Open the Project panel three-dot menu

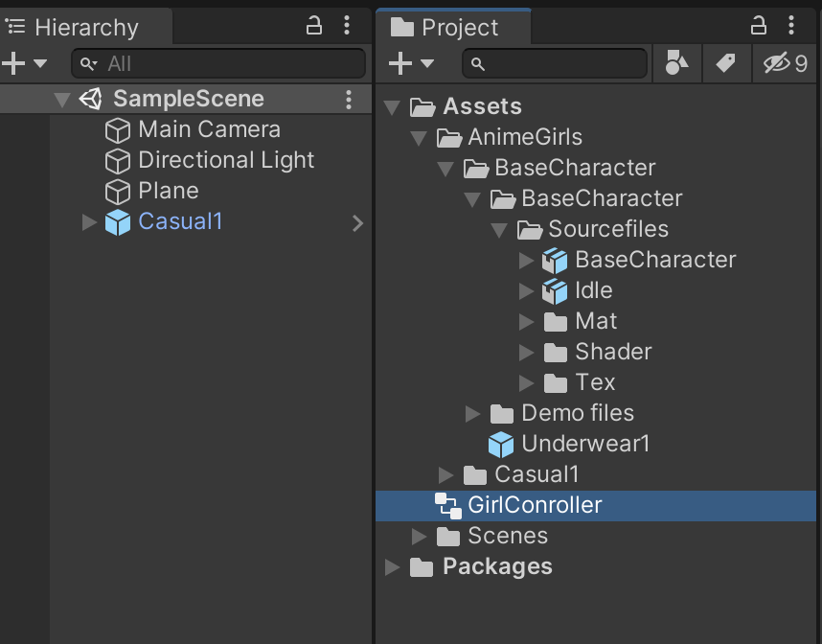[x=791, y=25]
